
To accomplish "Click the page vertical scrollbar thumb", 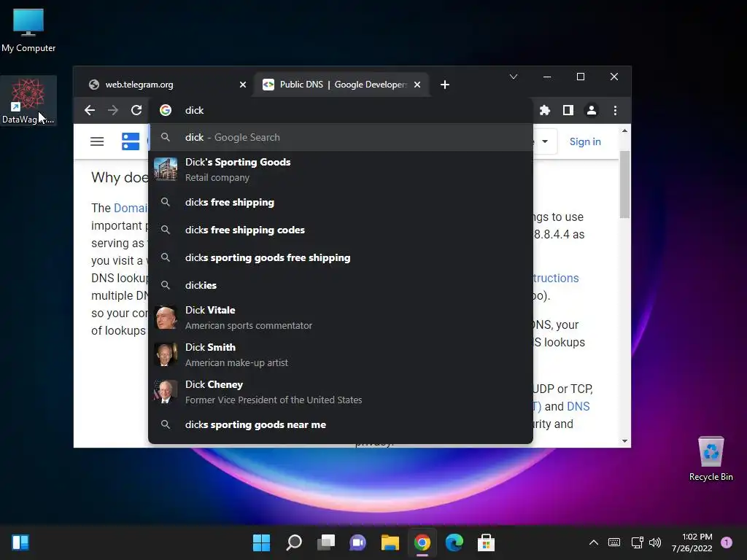I will 624,184.
